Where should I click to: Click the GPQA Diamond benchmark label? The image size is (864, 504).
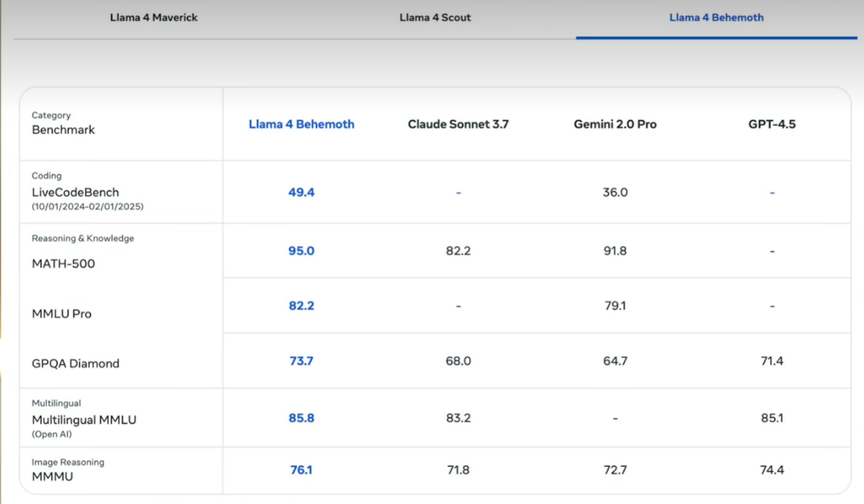76,363
